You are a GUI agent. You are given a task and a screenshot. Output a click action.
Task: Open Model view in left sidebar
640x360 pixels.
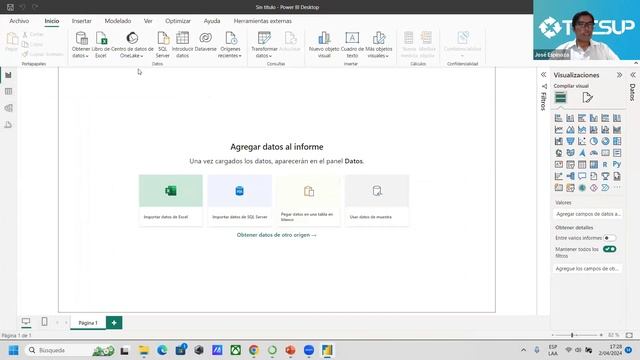(8, 108)
